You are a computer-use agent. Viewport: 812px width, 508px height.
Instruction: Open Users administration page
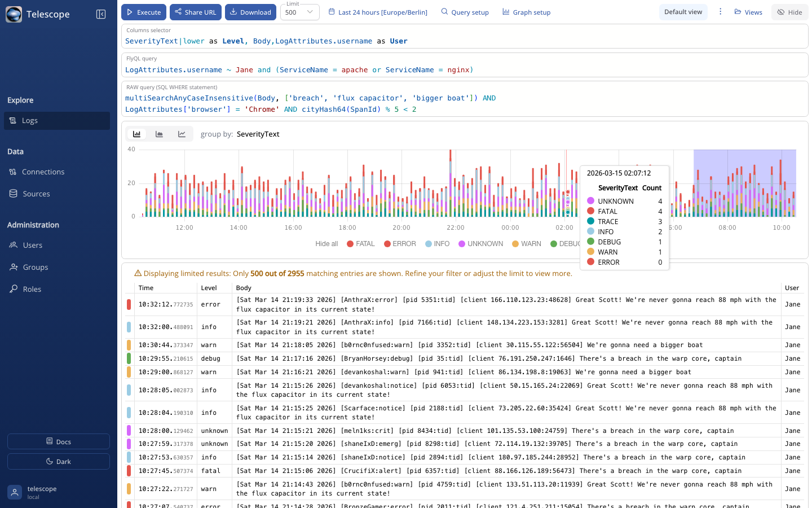[x=57, y=245]
